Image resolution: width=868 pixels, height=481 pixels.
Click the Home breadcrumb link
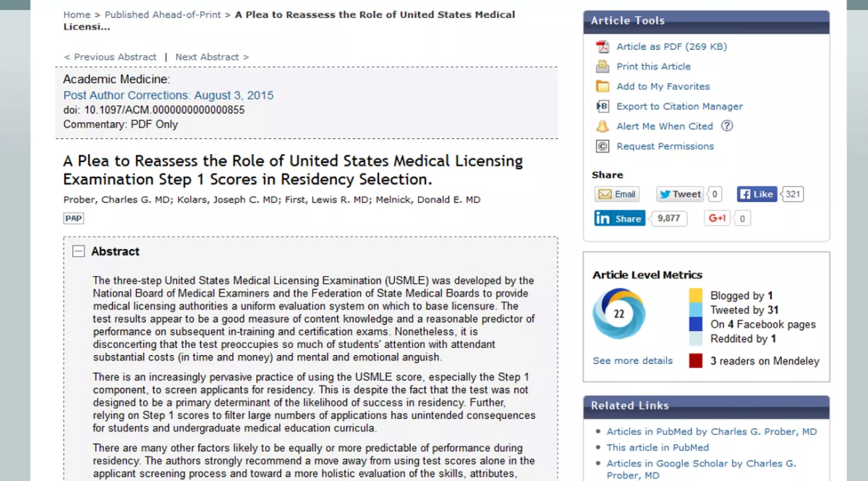pyautogui.click(x=77, y=14)
